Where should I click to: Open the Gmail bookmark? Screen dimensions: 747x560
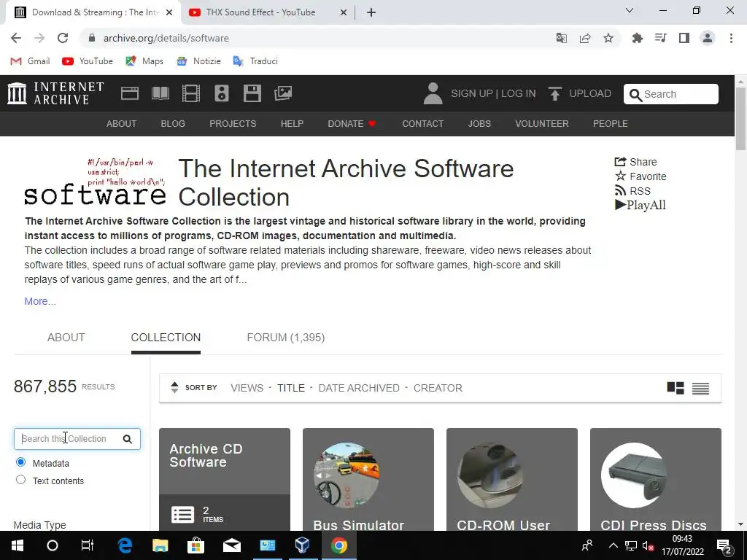click(x=31, y=61)
